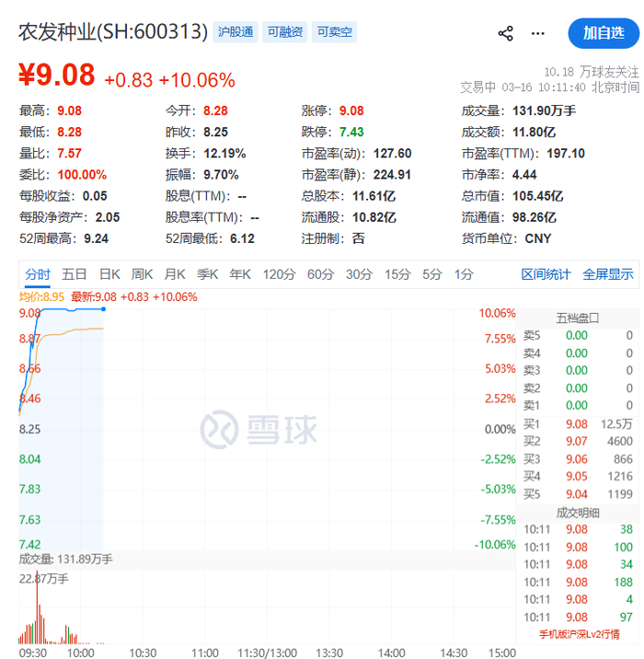Click the 买1 row price 9.08
Screen dimensions: 644x659
(576, 424)
